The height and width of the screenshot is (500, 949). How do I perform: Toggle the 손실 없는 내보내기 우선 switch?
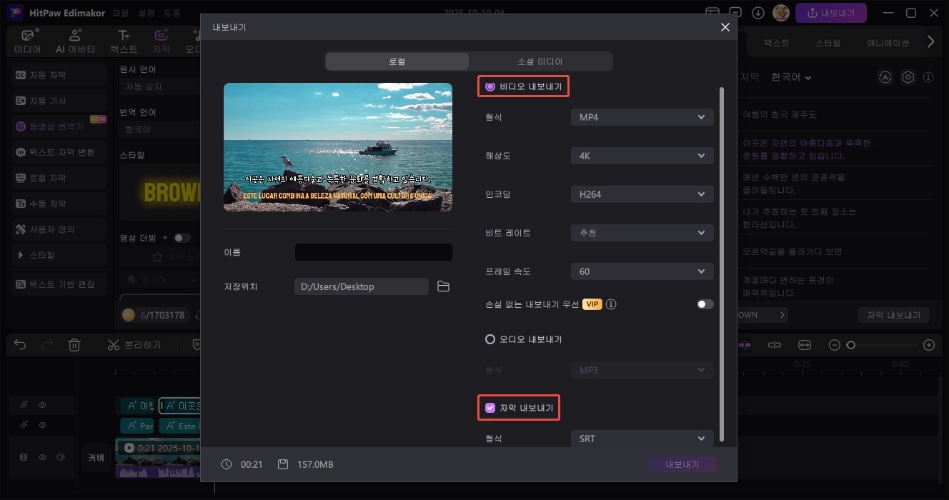coord(705,304)
